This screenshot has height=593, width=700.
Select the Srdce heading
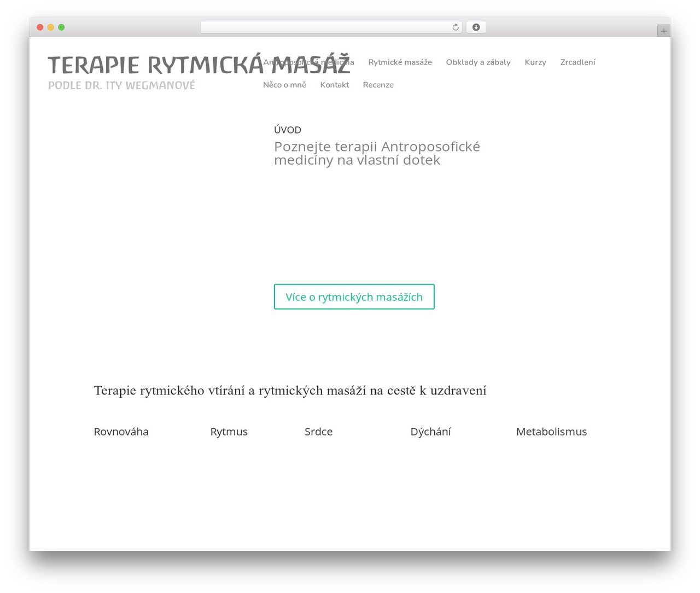(x=318, y=432)
